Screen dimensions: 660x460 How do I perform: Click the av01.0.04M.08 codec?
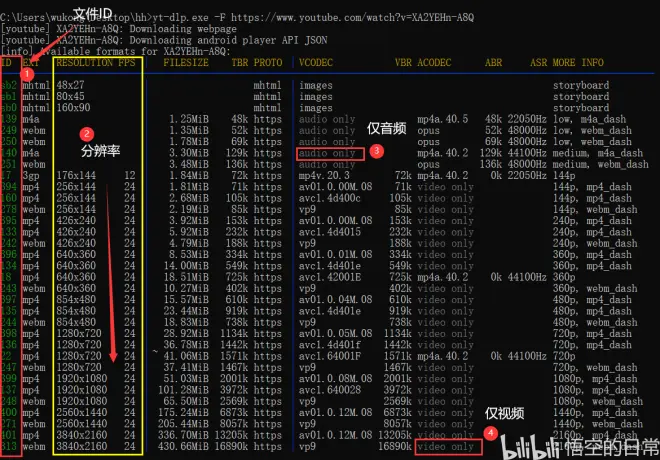click(x=335, y=300)
